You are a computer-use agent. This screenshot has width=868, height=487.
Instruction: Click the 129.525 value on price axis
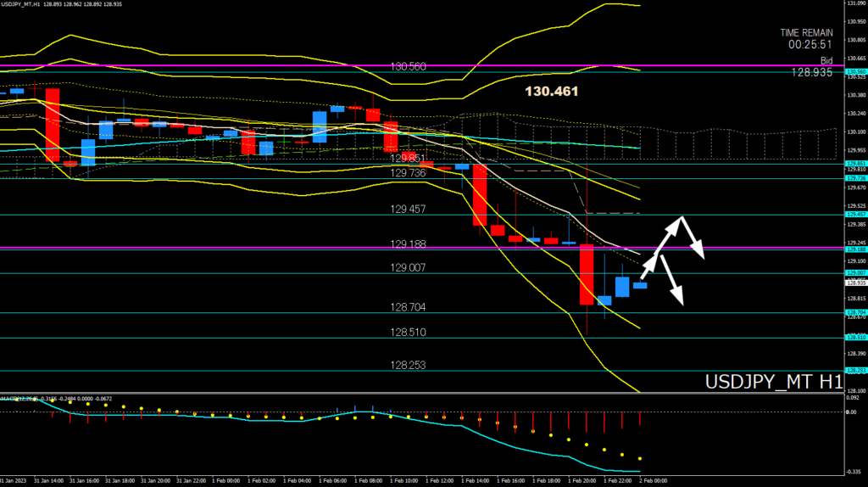[x=856, y=206]
